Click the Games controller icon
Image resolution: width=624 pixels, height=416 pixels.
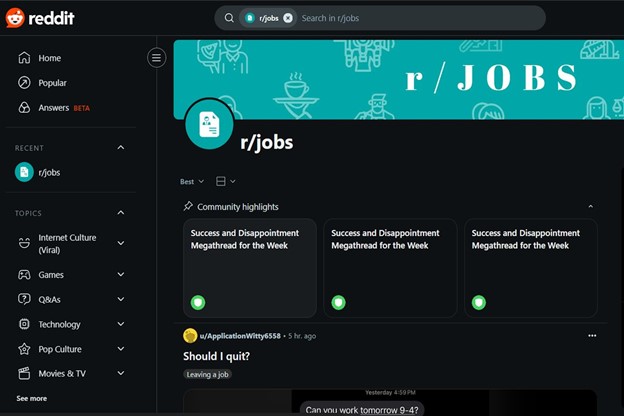point(24,275)
